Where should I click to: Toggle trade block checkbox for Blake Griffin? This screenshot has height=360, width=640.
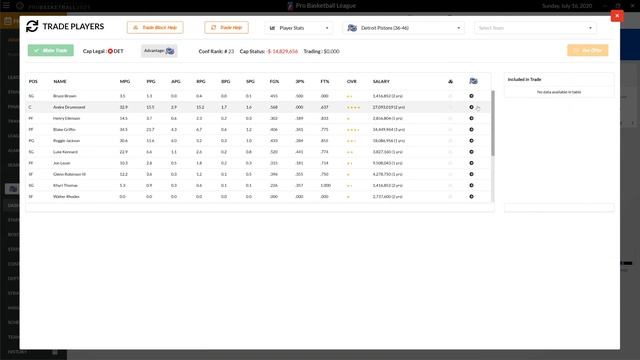(x=451, y=129)
